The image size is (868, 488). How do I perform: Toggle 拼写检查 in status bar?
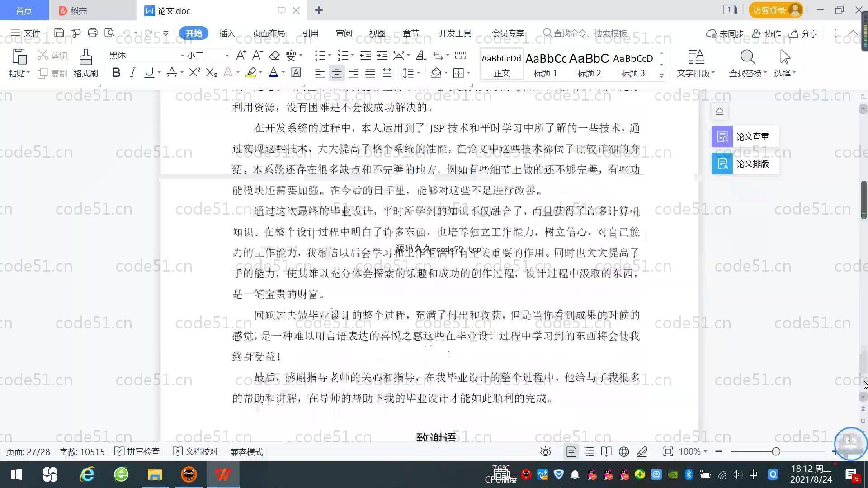(x=137, y=452)
